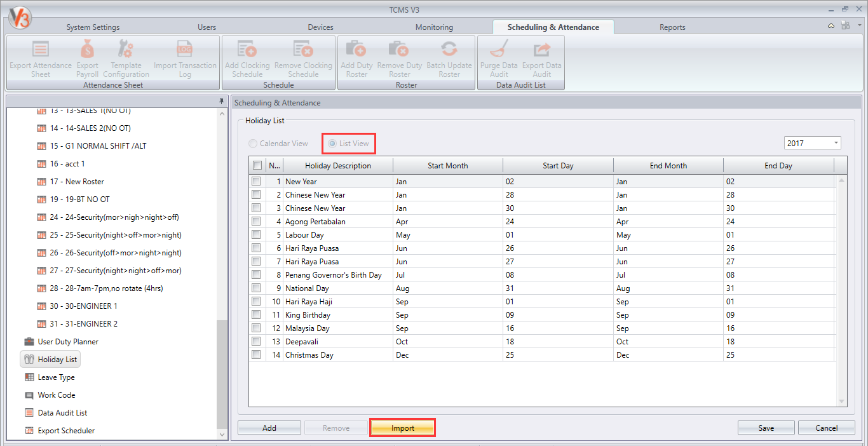Image resolution: width=868 pixels, height=446 pixels.
Task: Check the Deepavali row checkbox
Action: point(256,342)
